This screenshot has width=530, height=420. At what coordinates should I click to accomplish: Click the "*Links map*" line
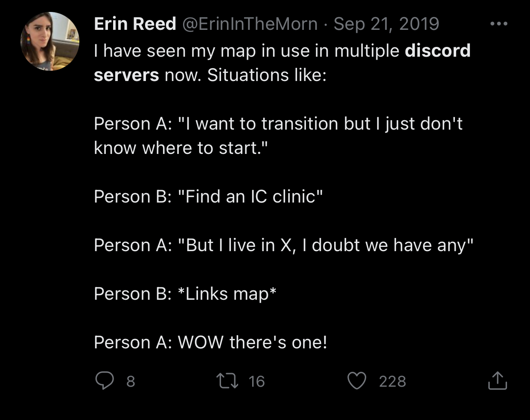(x=227, y=294)
